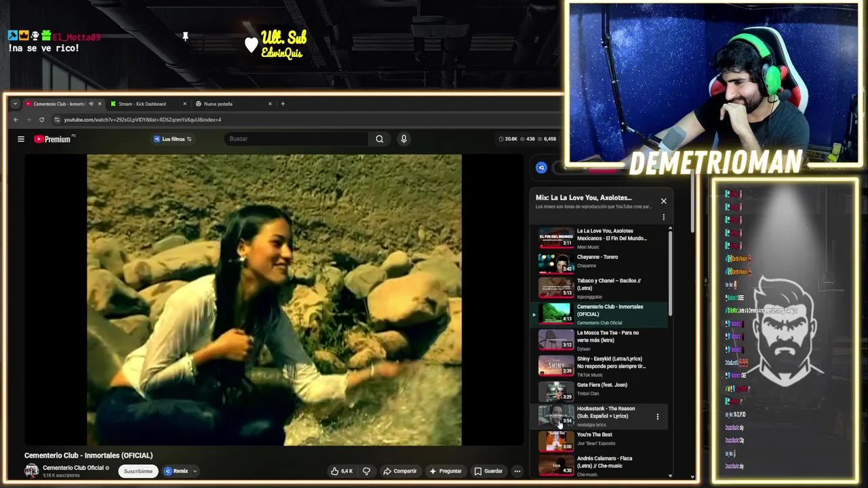The width and height of the screenshot is (868, 488).
Task: Close the Stream - Kick Dashboard tab
Action: [184, 104]
